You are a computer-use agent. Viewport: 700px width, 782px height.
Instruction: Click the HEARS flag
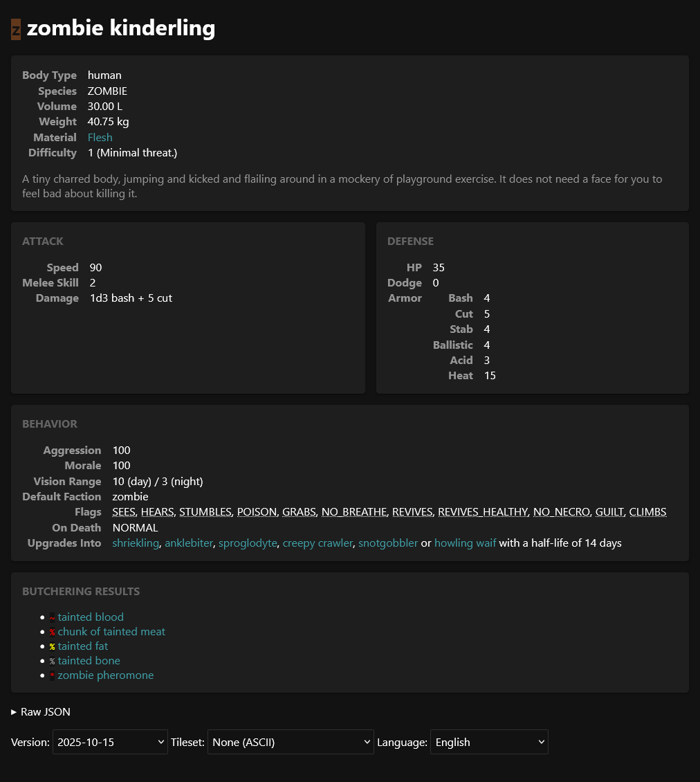[x=158, y=511]
